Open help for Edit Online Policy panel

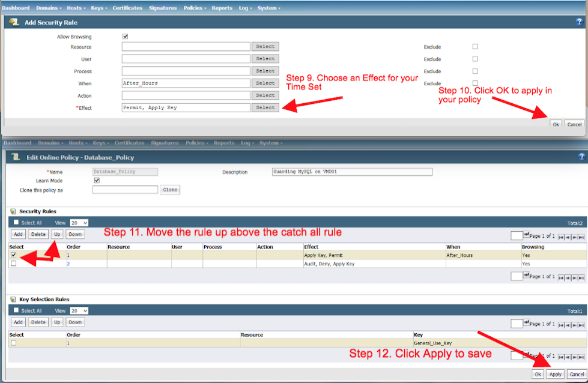click(x=581, y=157)
